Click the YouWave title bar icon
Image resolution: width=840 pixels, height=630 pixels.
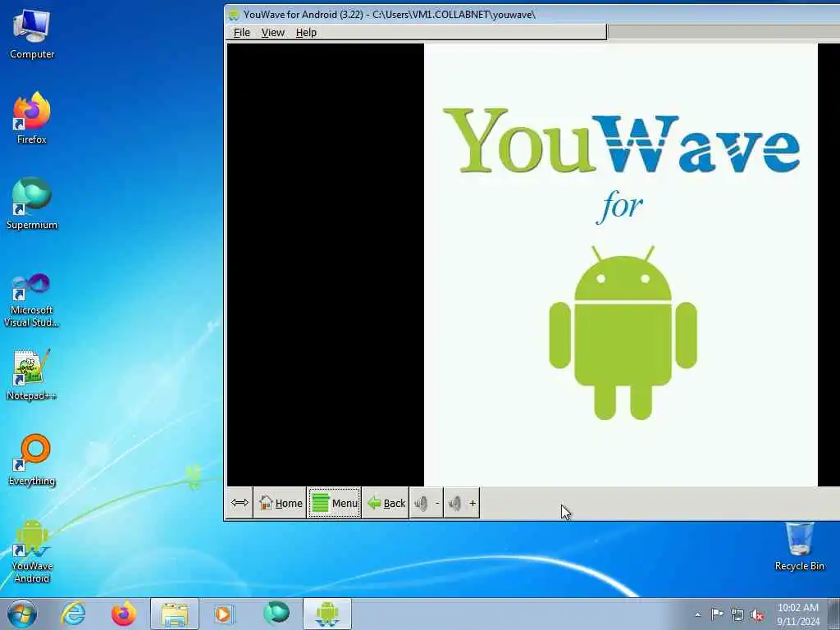pos(234,15)
